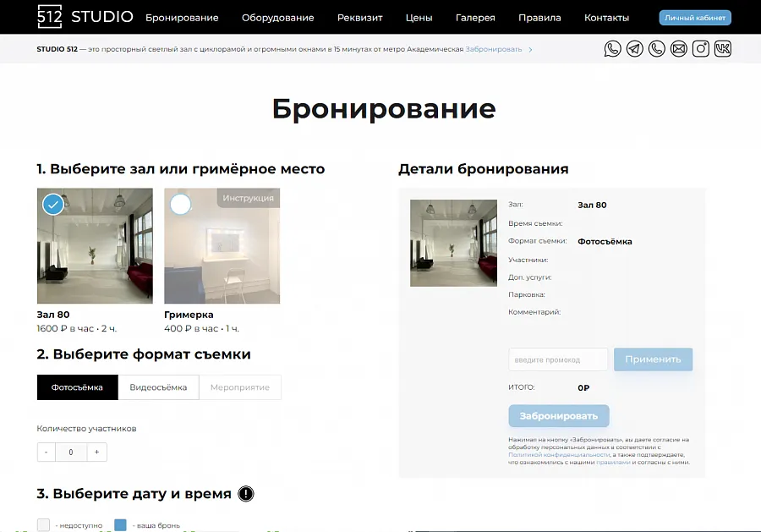Choose the Фотосъёмка format
Screen dimensions: 761x532
point(77,387)
